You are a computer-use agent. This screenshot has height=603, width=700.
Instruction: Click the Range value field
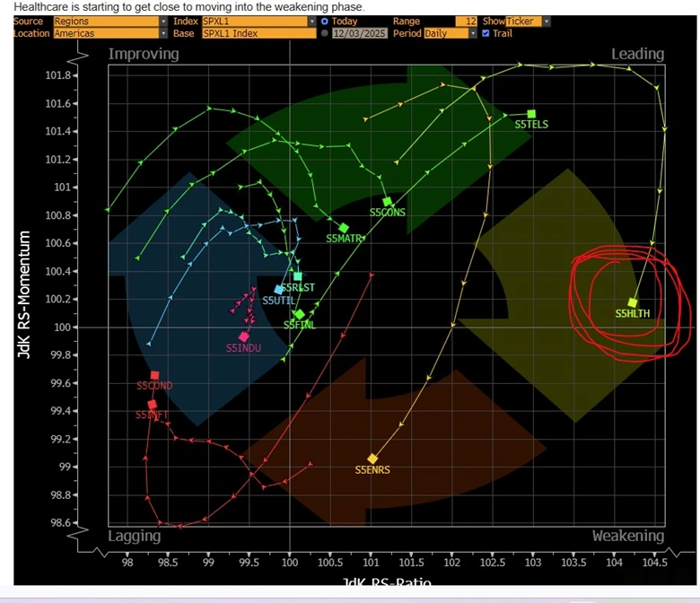[x=467, y=22]
